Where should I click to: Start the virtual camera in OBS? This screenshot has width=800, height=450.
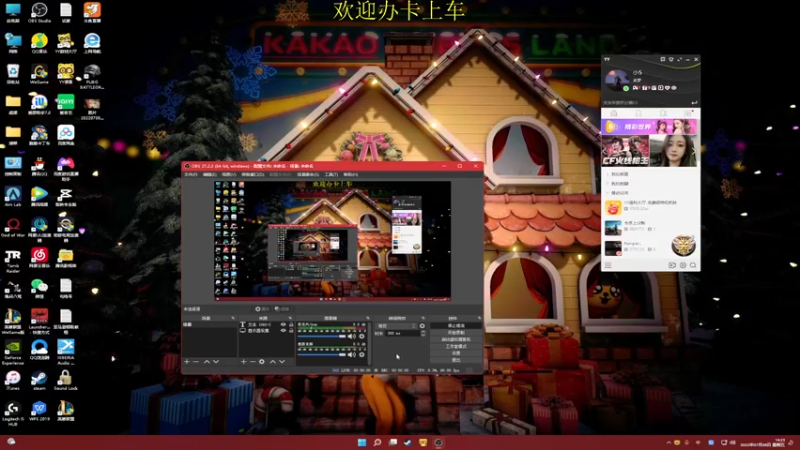pos(456,339)
